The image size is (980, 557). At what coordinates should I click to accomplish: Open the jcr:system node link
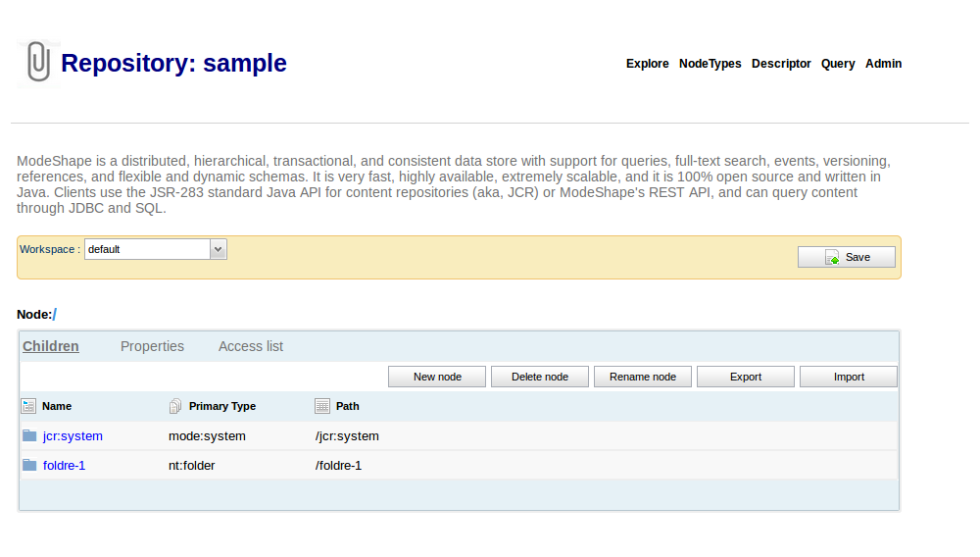(x=73, y=436)
